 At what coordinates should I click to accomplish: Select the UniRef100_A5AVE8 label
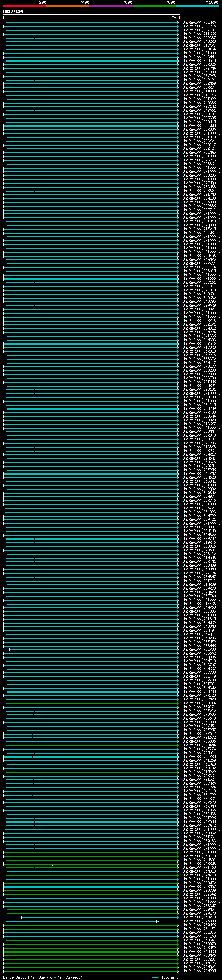[x=199, y=917]
